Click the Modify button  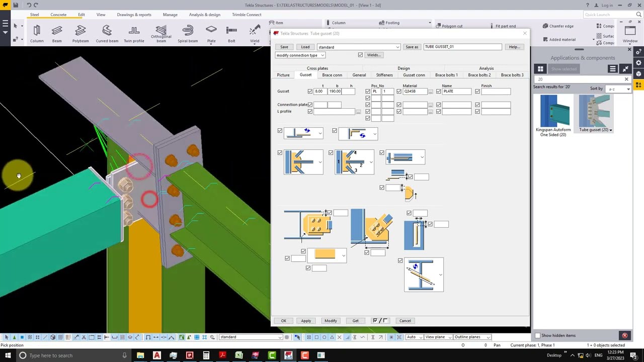click(x=331, y=321)
